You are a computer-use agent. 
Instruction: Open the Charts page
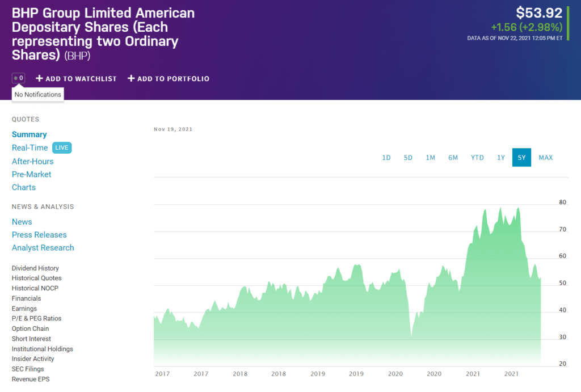(x=24, y=187)
